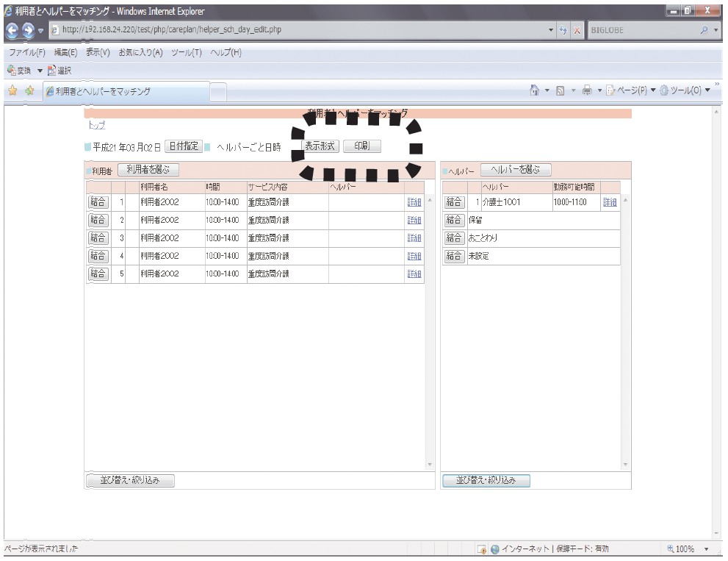Viewport: 728px width, 561px height.
Task: Open the ヘルプ(H) menu
Action: (226, 52)
